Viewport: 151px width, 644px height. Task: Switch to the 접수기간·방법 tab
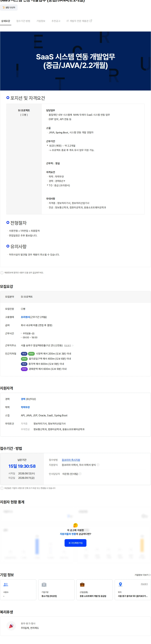(x=23, y=21)
